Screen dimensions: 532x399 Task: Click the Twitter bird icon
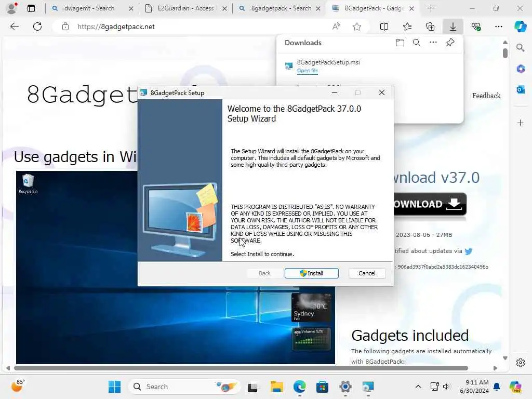point(469,251)
